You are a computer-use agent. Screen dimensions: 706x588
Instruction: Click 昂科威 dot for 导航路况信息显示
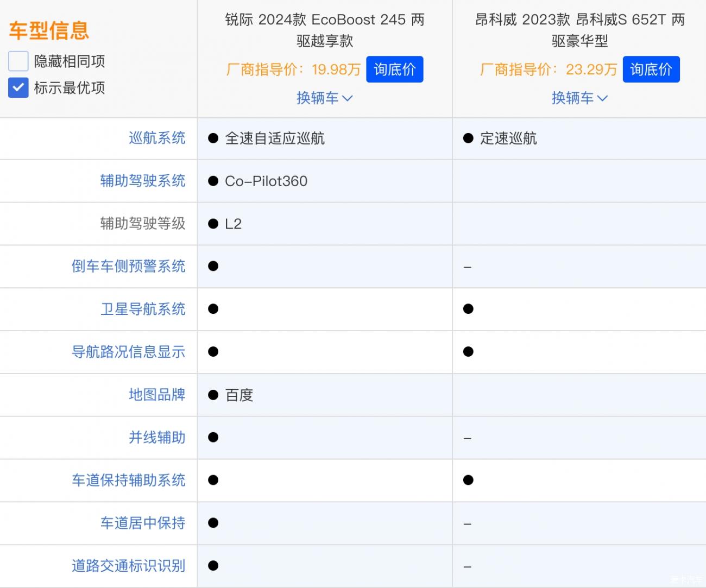click(468, 352)
